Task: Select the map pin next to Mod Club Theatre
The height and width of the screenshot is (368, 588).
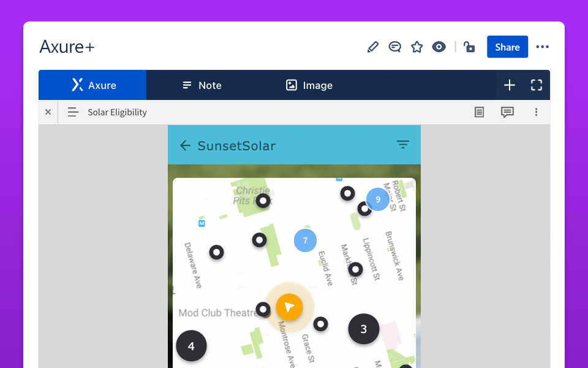Action: click(263, 309)
